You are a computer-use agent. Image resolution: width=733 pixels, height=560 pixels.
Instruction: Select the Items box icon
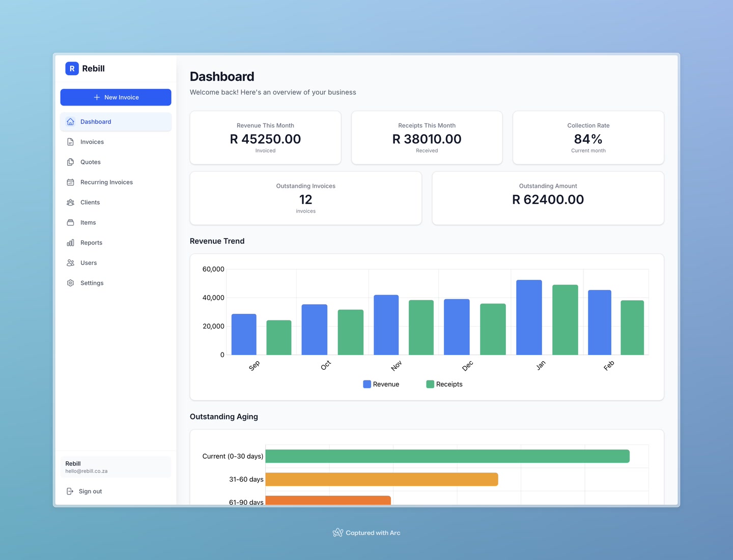[x=70, y=222]
